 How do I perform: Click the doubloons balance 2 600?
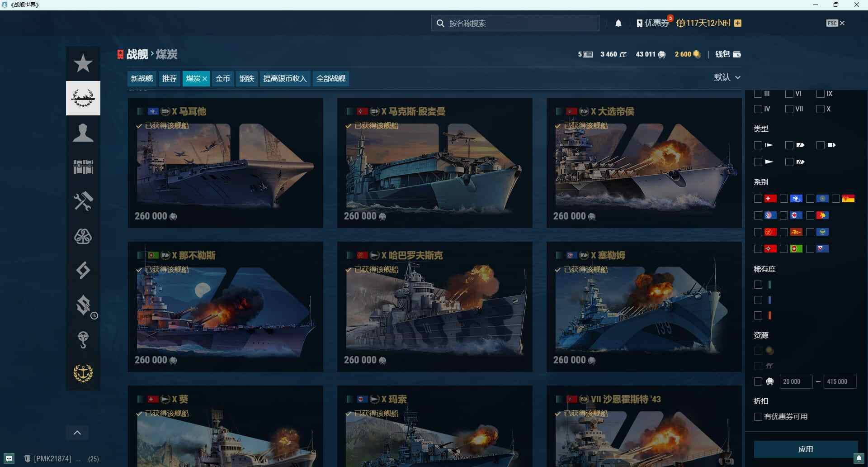coord(688,54)
